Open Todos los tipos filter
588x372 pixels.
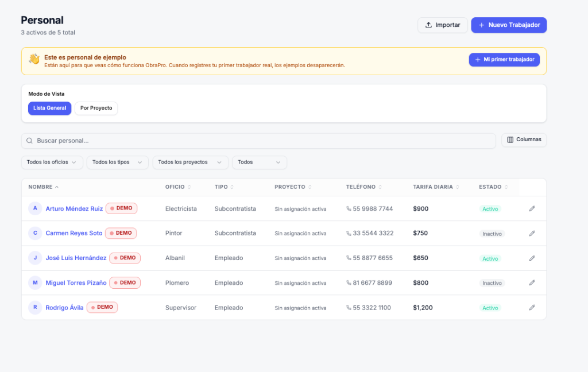(x=117, y=162)
